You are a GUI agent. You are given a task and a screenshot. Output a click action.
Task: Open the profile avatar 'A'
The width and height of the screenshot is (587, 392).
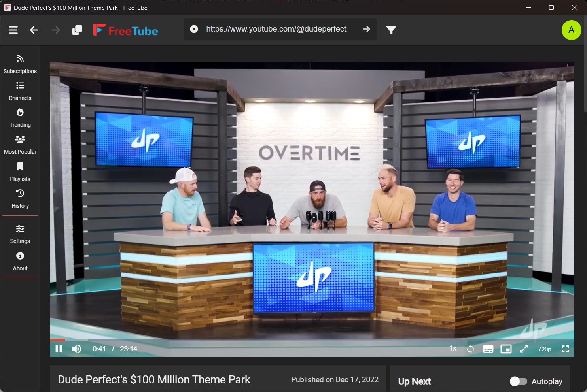pyautogui.click(x=572, y=30)
